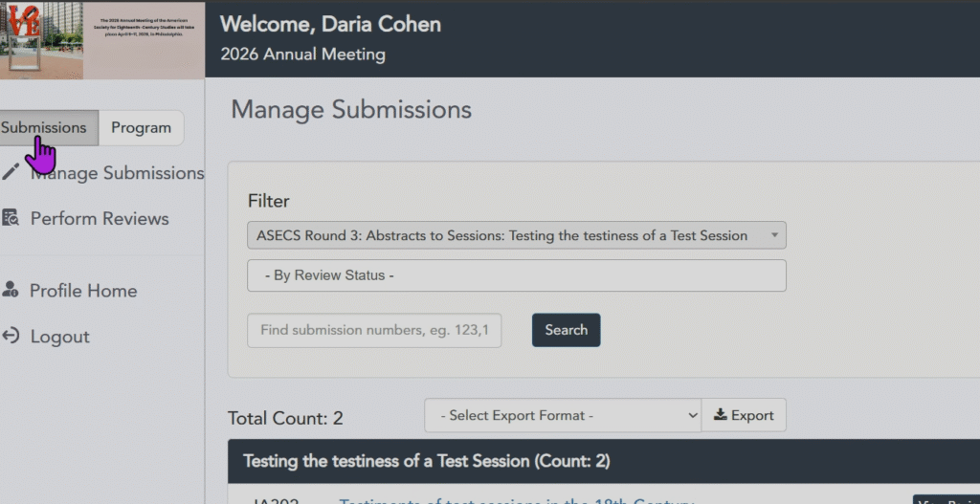Open the Manage Submissions sidebar link
The width and height of the screenshot is (980, 504).
pos(117,173)
